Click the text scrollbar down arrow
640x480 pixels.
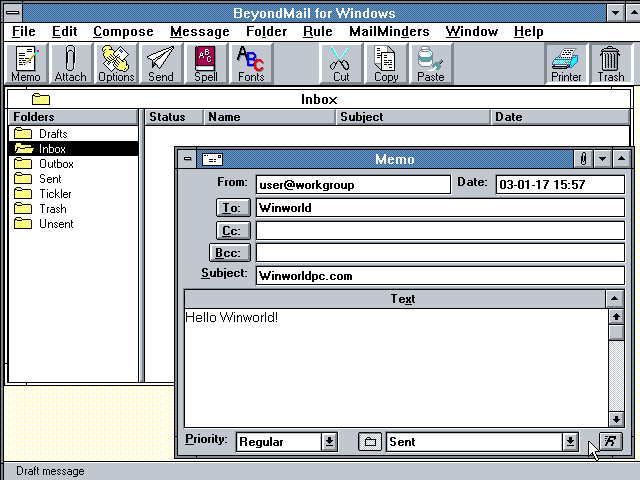click(616, 419)
